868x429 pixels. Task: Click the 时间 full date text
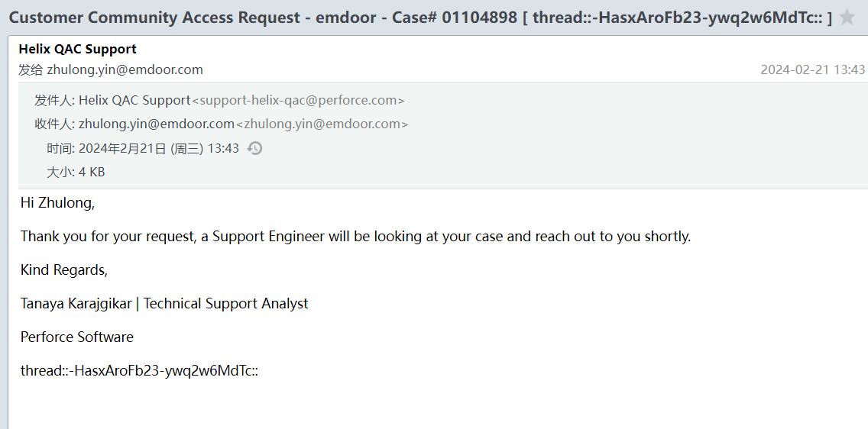point(159,148)
